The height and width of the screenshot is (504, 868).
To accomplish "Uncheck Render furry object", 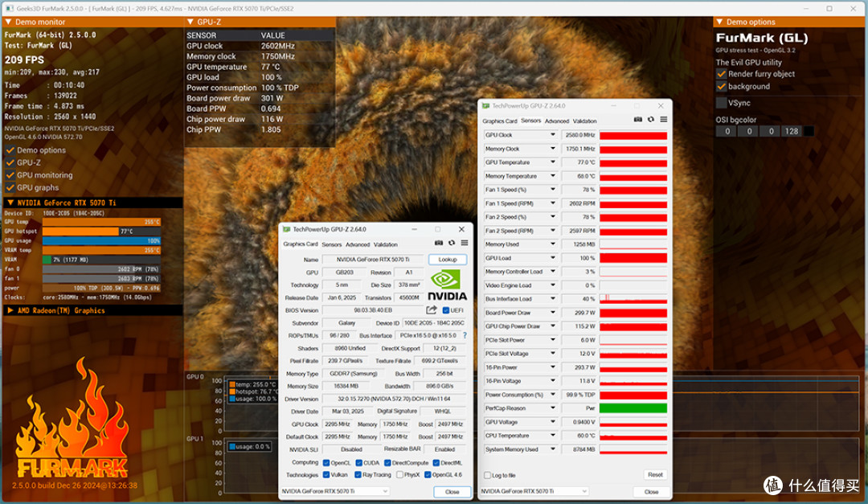I will 721,74.
